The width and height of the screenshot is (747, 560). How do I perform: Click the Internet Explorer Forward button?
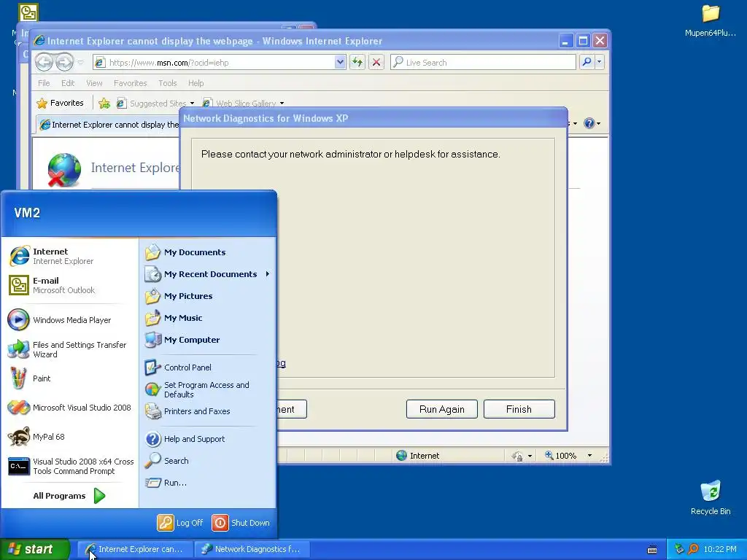point(64,62)
